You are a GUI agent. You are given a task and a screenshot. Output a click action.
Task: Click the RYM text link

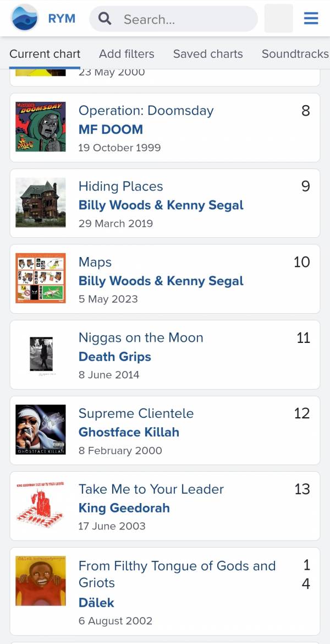point(62,19)
